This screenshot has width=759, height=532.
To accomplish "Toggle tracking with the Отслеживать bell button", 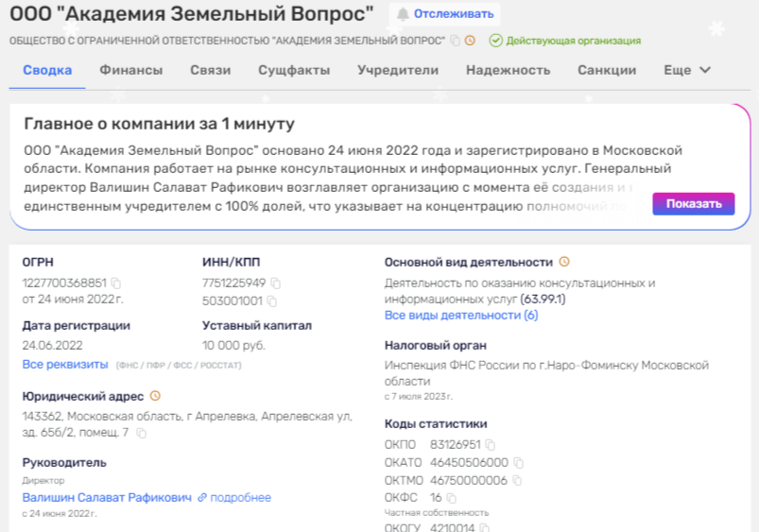I will [x=445, y=14].
